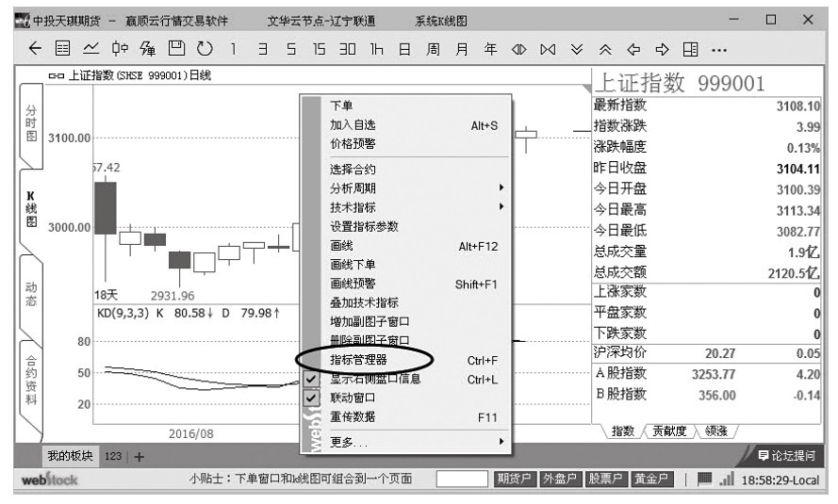Switch to 贡献度 tab
Image resolution: width=838 pixels, height=504 pixels.
669,431
